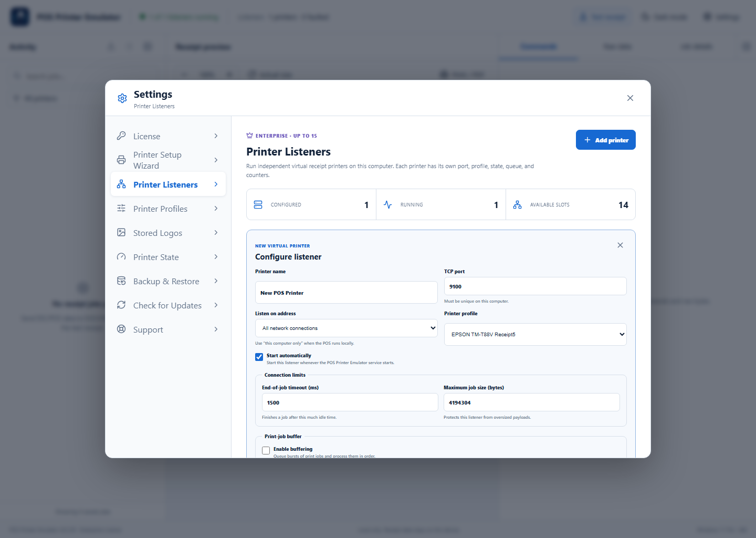The height and width of the screenshot is (538, 756).
Task: Expand Printer Profiles using its chevron
Action: click(216, 209)
